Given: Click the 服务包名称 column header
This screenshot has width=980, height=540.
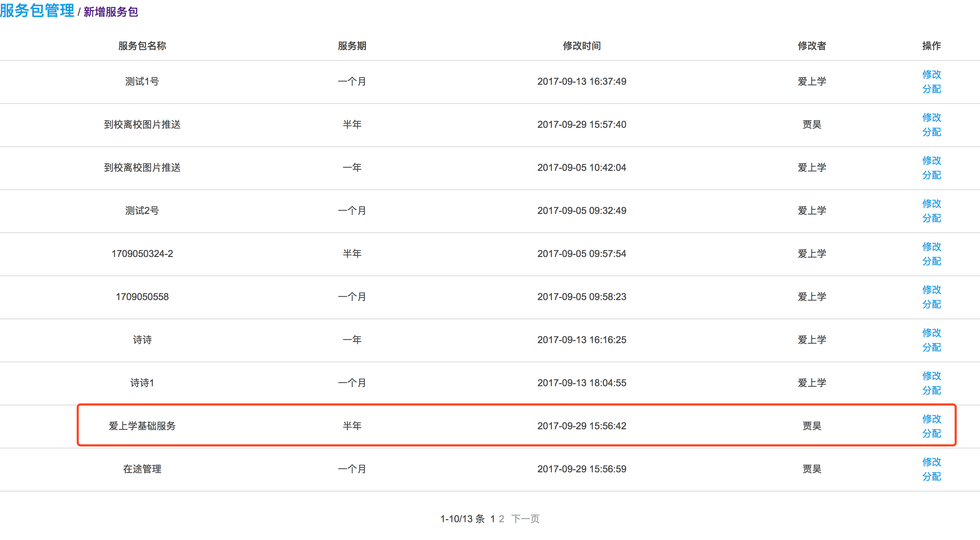Looking at the screenshot, I should tap(142, 46).
